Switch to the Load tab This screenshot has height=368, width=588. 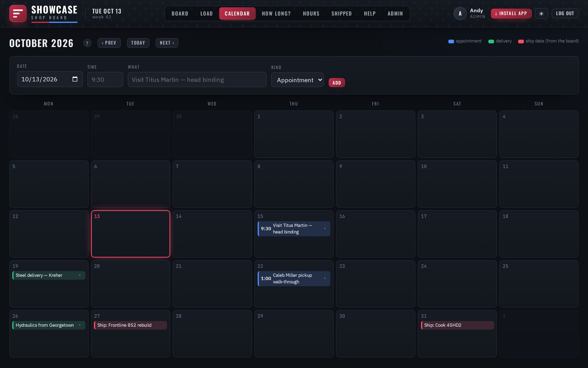tap(207, 13)
